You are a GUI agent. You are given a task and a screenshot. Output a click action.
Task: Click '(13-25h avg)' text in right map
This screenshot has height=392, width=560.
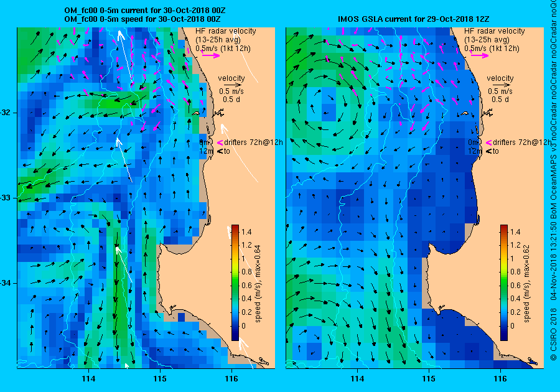[x=487, y=40]
